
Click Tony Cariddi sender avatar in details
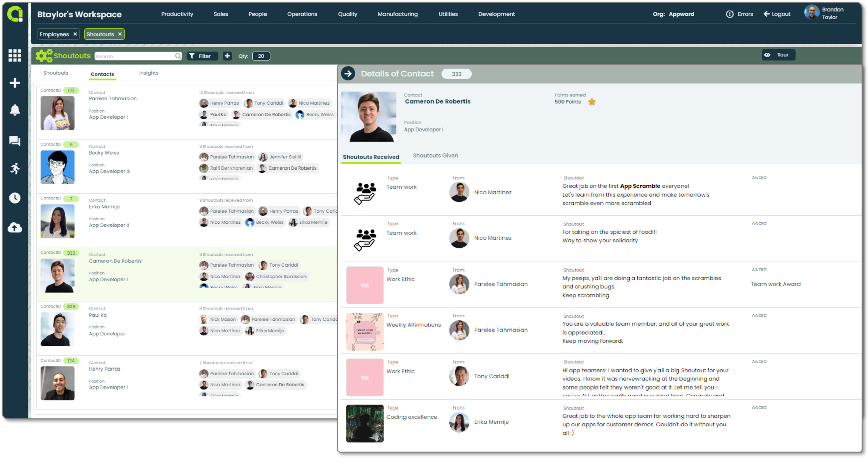click(x=459, y=376)
